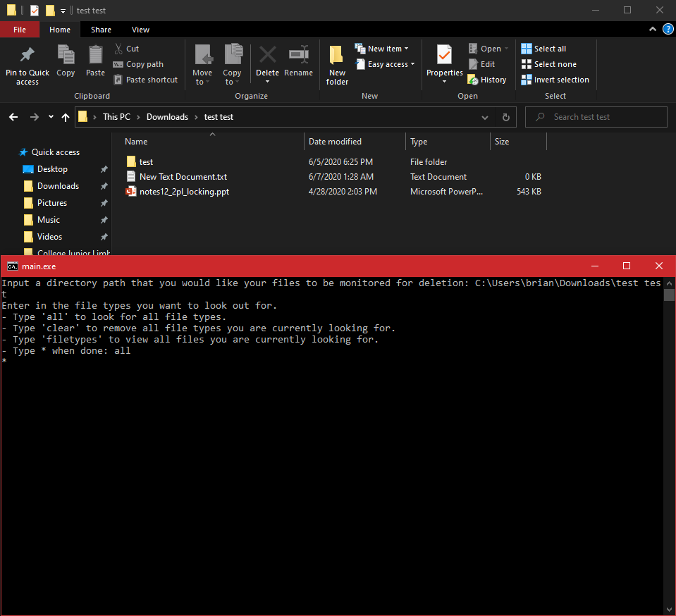This screenshot has width=676, height=616.
Task: Open the View ribbon tab
Action: click(140, 30)
